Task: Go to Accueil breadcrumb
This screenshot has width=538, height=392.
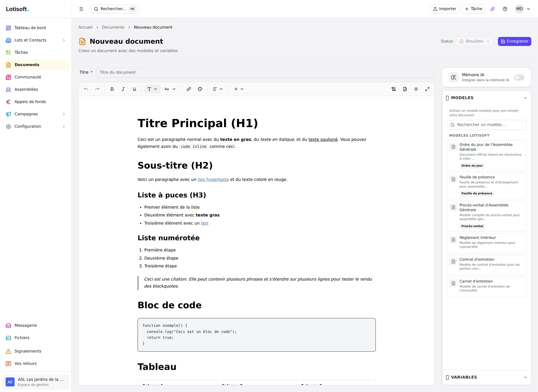Action: coord(85,27)
